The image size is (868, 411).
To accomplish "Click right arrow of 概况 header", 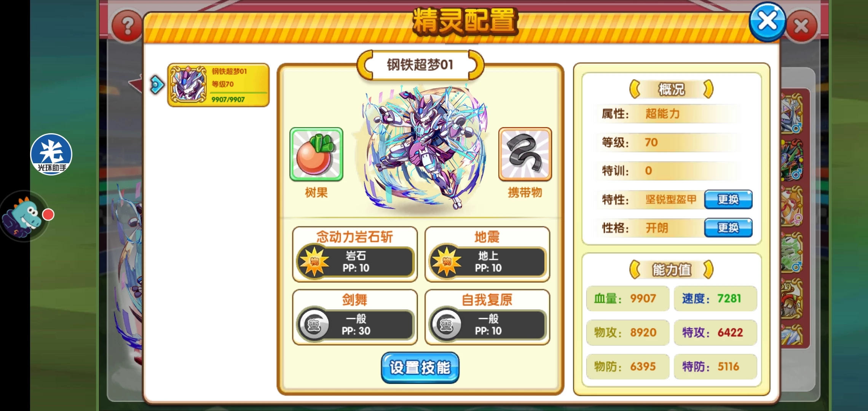I will click(708, 89).
